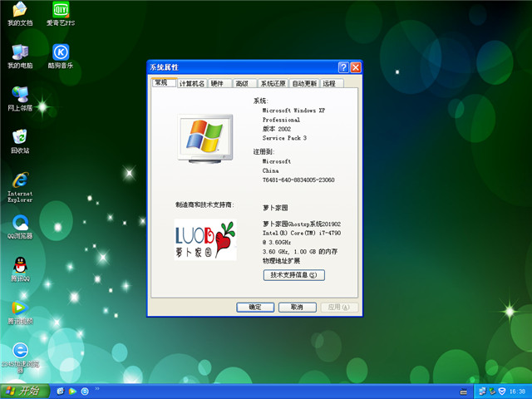The width and height of the screenshot is (532, 399).
Task: Switch to the 计算机名 tab
Action: point(191,84)
